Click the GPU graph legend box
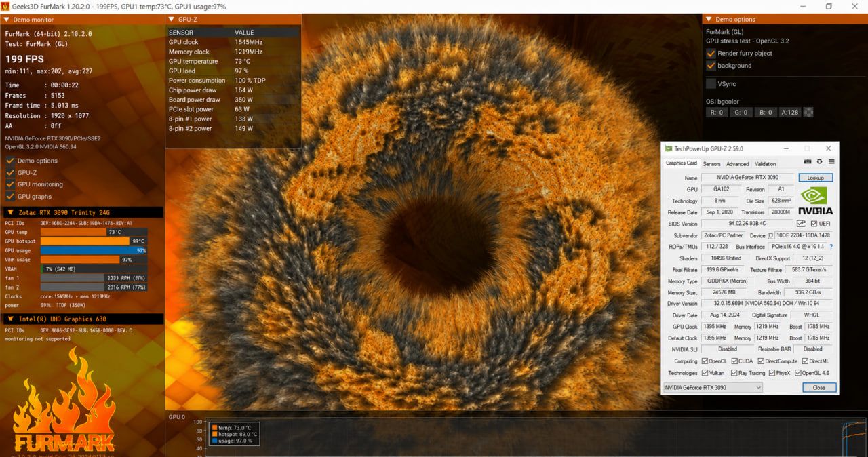This screenshot has width=868, height=457. click(x=234, y=434)
